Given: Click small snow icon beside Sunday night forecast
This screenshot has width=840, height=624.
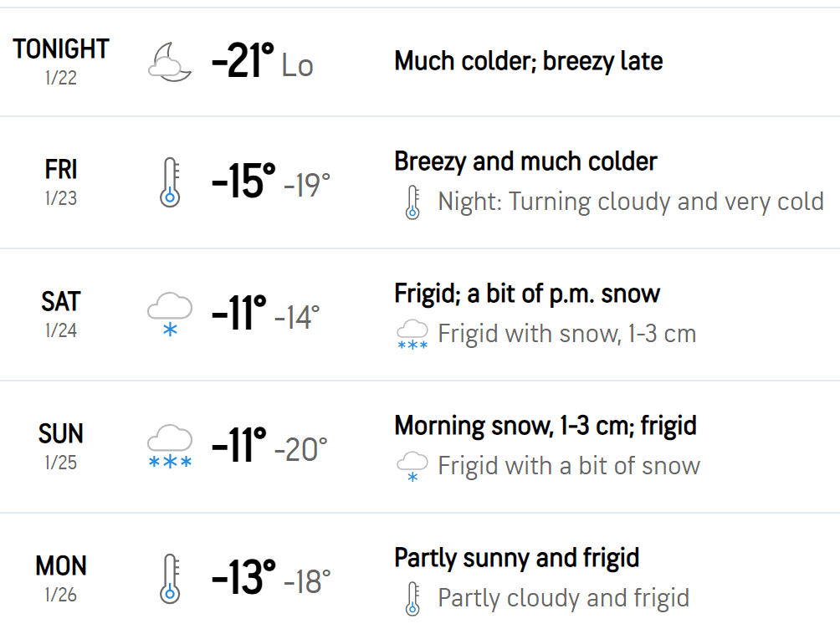Looking at the screenshot, I should point(412,467).
